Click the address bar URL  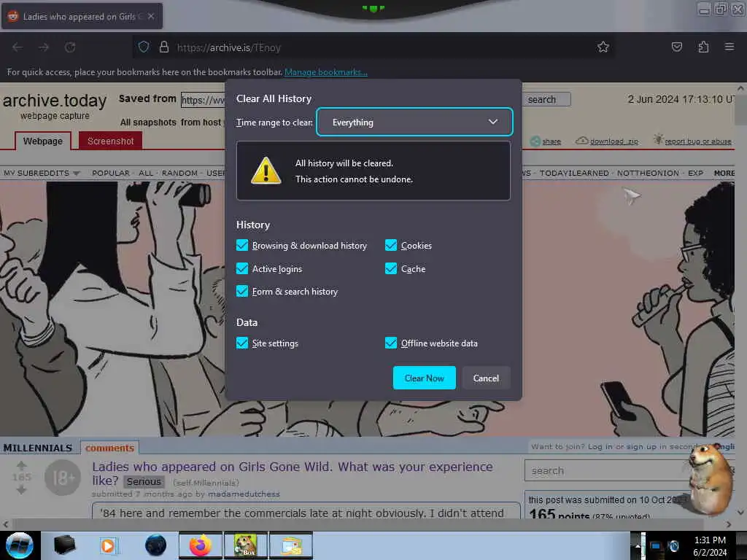pyautogui.click(x=228, y=47)
